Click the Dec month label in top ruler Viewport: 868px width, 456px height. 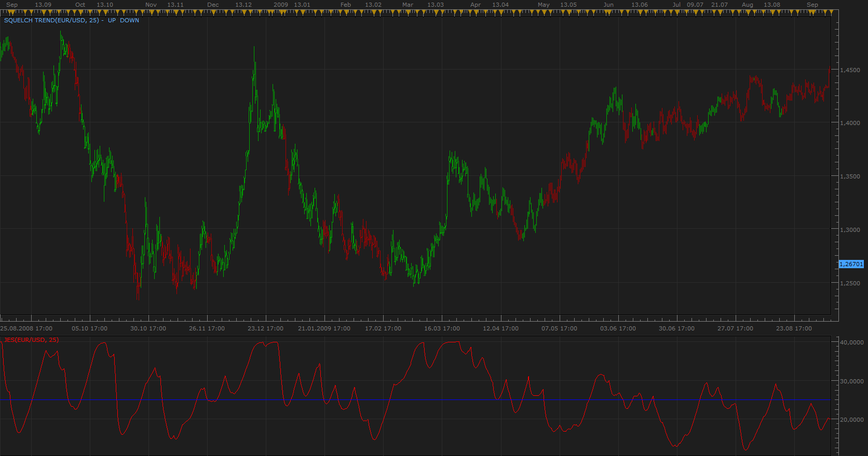[213, 5]
